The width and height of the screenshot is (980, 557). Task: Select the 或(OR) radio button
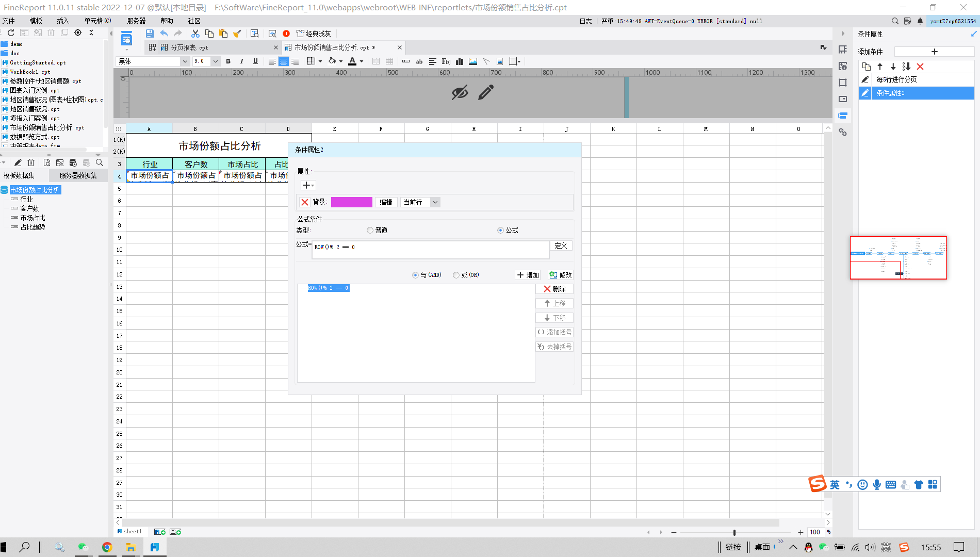456,275
